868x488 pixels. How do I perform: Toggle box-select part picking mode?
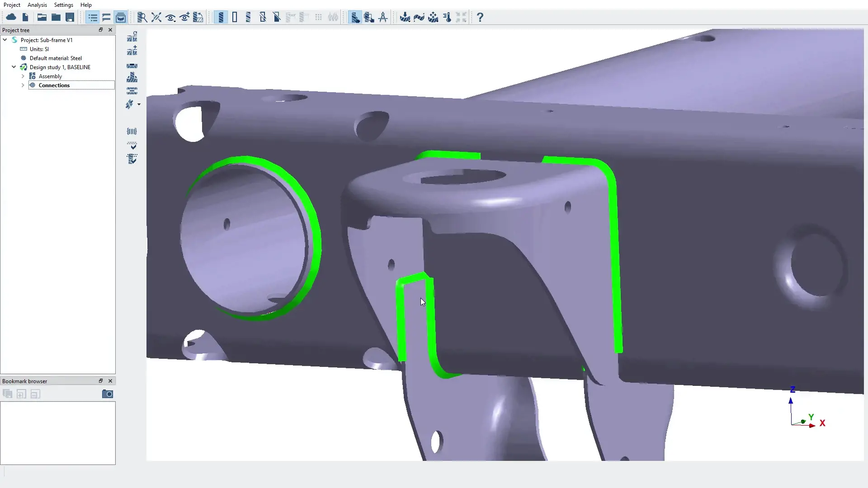click(369, 17)
